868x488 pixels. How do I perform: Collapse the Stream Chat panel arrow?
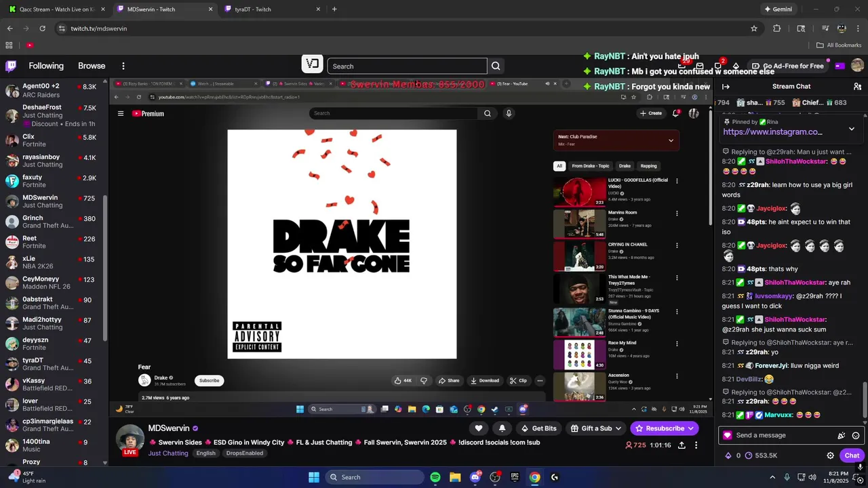tap(726, 87)
